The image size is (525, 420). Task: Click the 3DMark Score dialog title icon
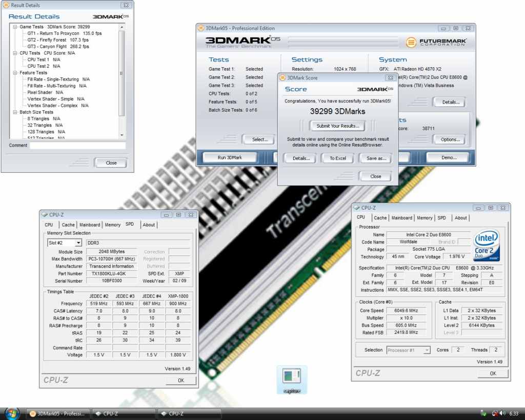point(282,78)
